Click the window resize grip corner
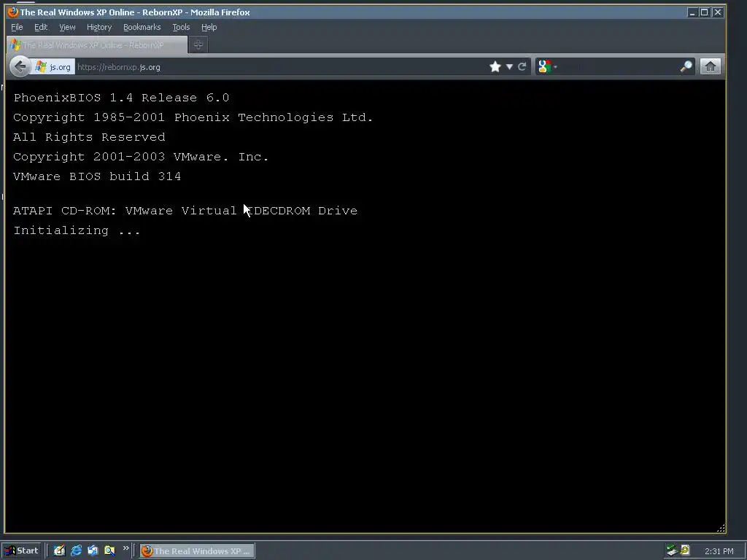 coord(721,528)
